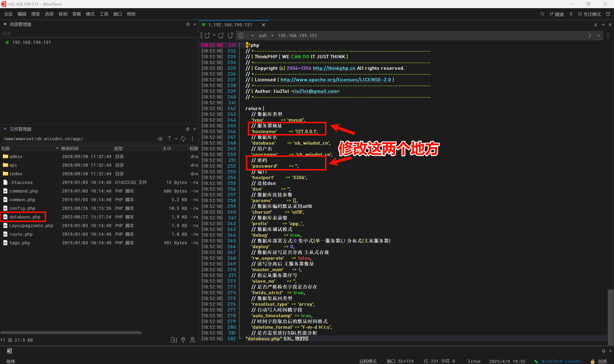This screenshot has width=614, height=364.
Task: Click the duplicate session icon
Action: click(230, 35)
